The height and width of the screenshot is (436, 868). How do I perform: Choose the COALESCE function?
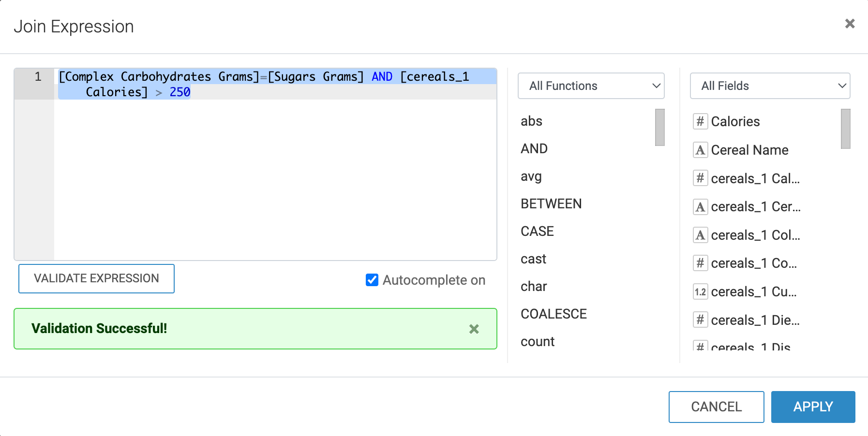pos(554,314)
